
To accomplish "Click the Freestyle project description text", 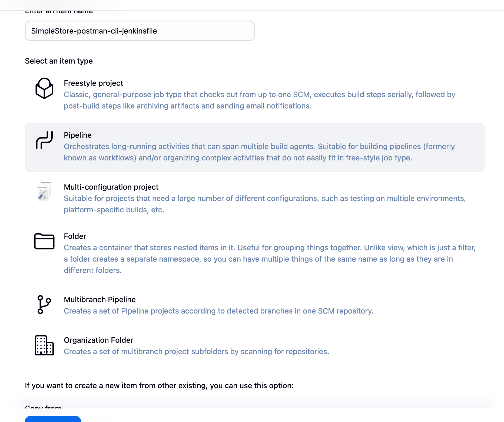I will pyautogui.click(x=260, y=100).
